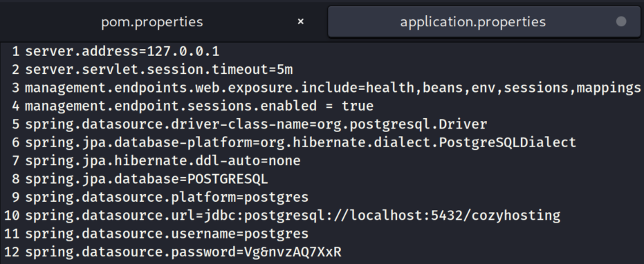This screenshot has height=264, width=644.
Task: Click line number 12 in the gutter
Action: 12,252
